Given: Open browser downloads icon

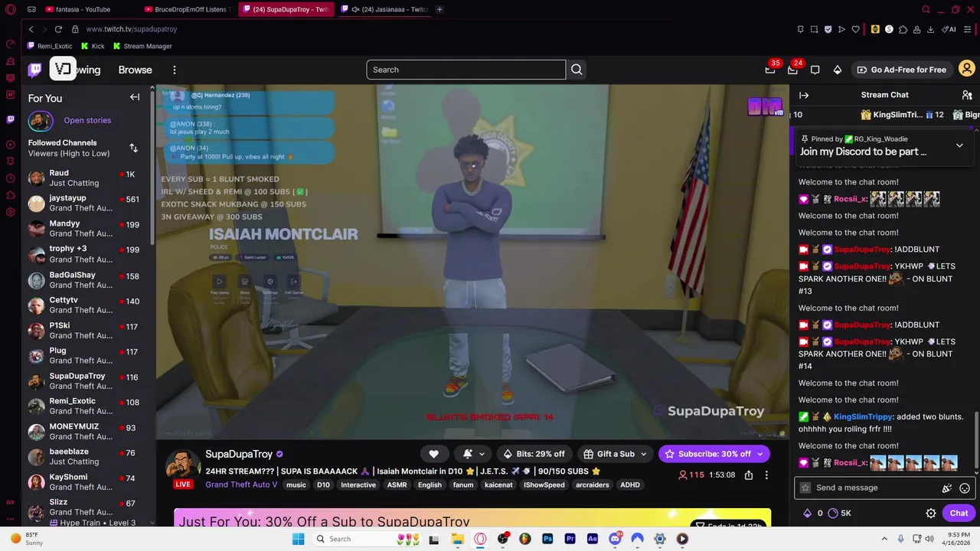Looking at the screenshot, I should (930, 29).
